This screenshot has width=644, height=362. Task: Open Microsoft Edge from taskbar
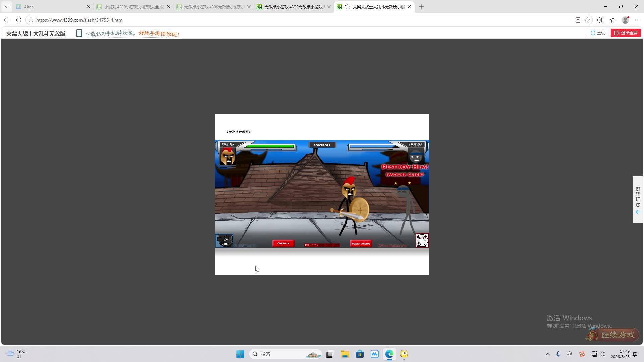pos(389,354)
